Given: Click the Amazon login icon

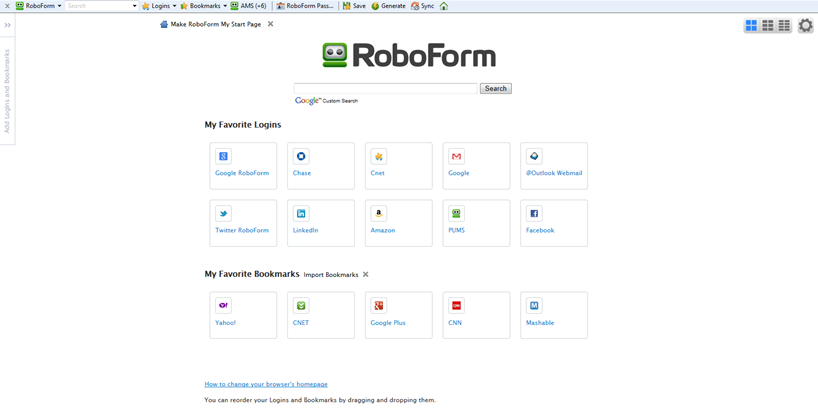Looking at the screenshot, I should click(x=379, y=213).
